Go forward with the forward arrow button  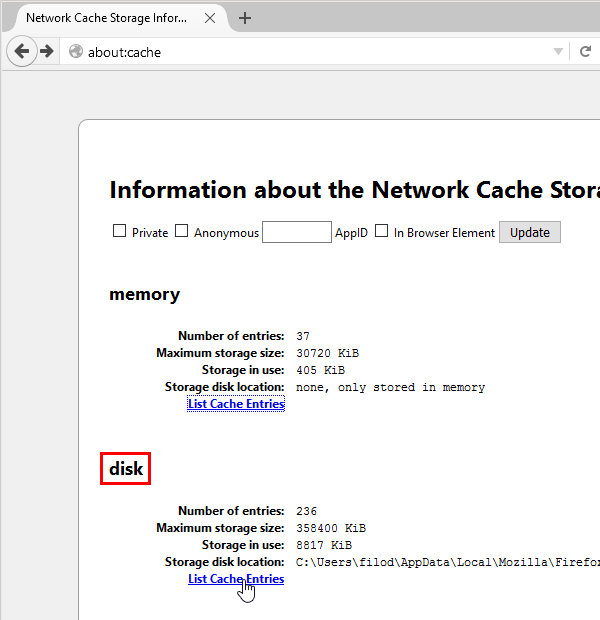47,51
